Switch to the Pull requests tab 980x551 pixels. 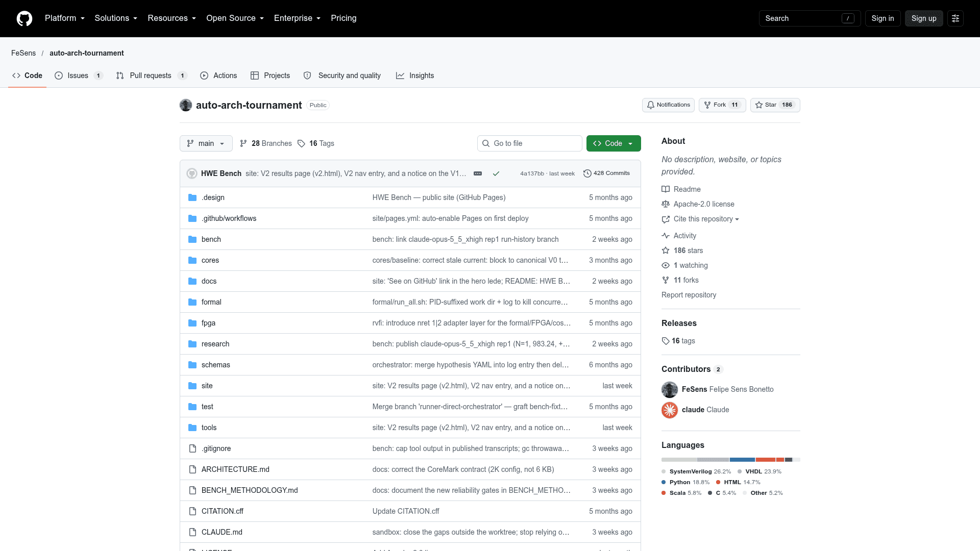click(152, 76)
